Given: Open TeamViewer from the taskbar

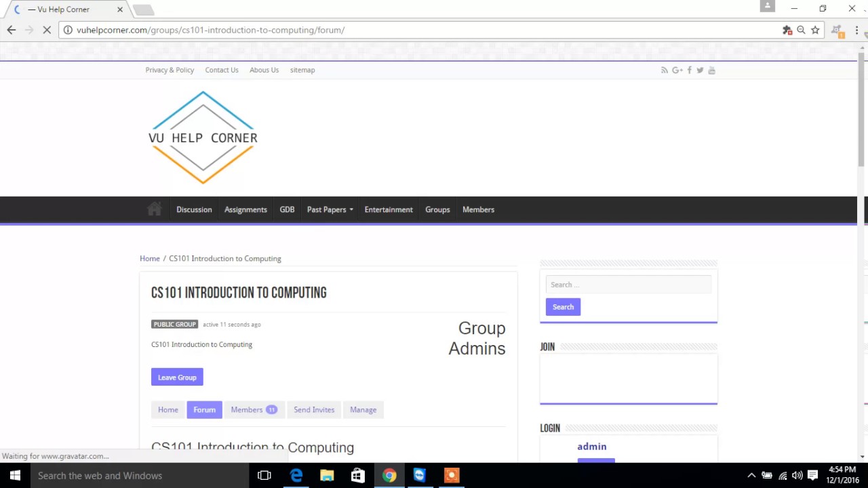Looking at the screenshot, I should (420, 476).
